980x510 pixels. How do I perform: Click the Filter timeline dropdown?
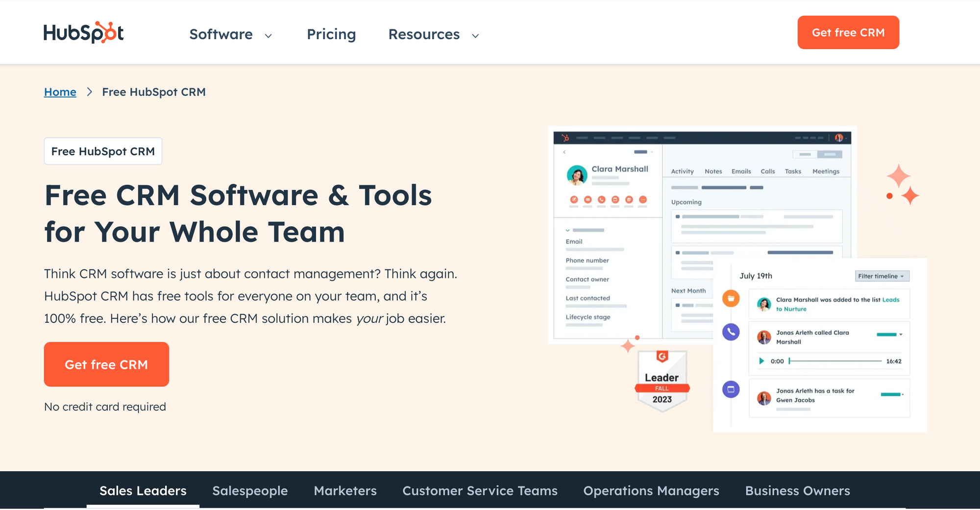(x=882, y=276)
